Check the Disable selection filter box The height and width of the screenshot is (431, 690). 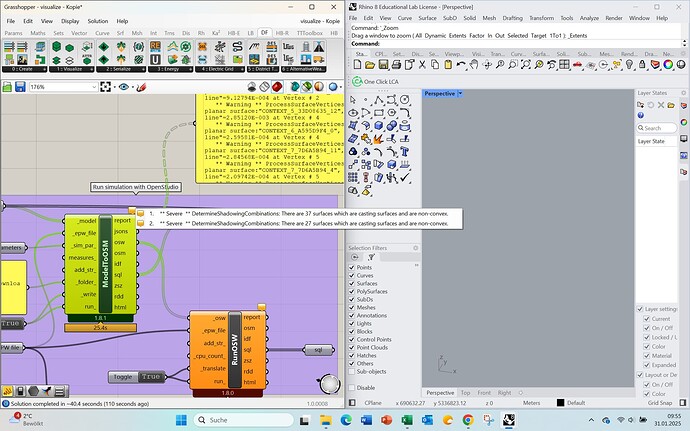coord(352,387)
